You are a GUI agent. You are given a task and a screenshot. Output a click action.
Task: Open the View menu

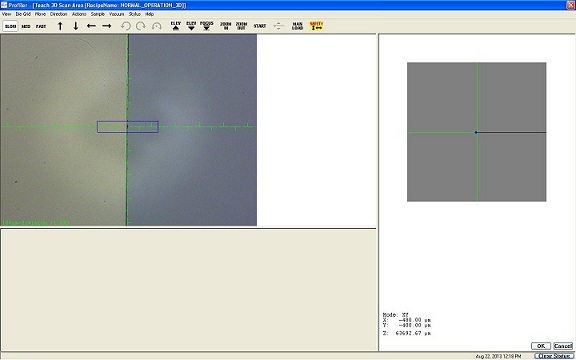point(7,14)
